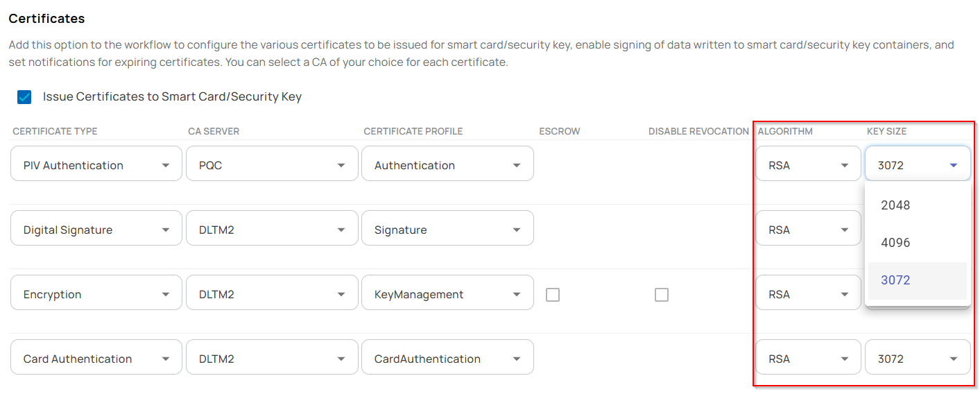Check Disable Revocation for Encryption row

(662, 295)
